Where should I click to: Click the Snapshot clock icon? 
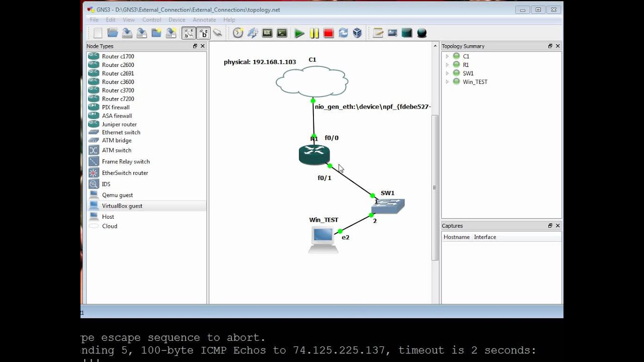pyautogui.click(x=238, y=33)
